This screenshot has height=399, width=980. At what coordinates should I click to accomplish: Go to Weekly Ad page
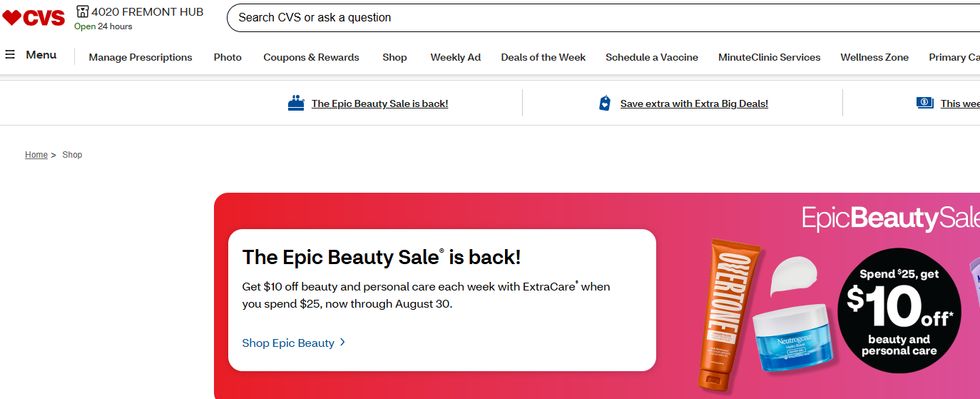[x=455, y=57]
